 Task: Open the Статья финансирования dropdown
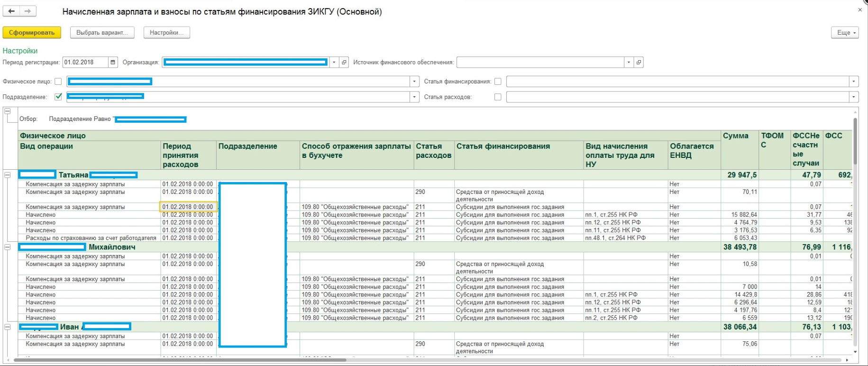854,82
